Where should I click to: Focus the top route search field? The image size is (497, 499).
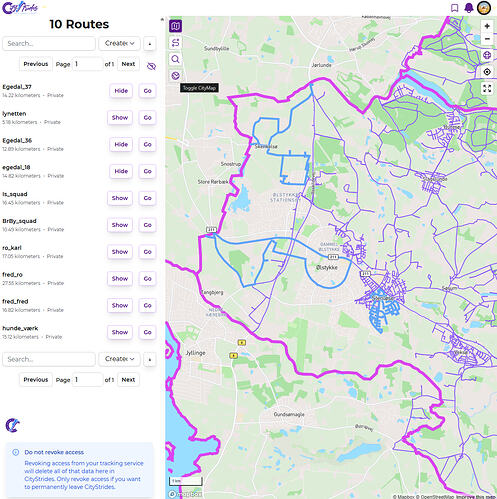(x=49, y=43)
